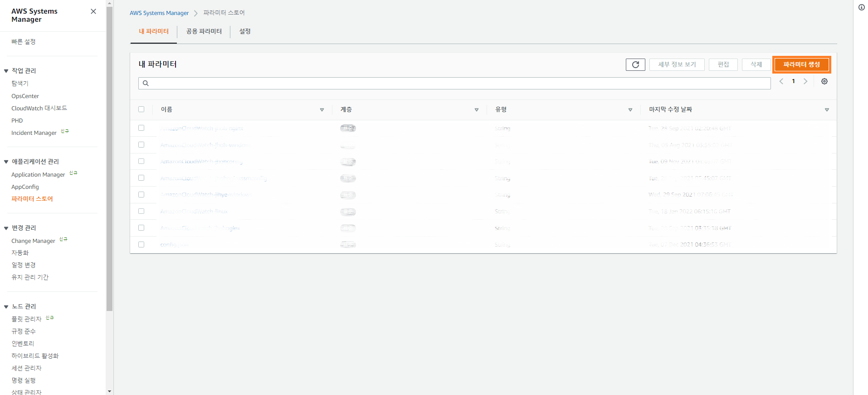Image resolution: width=868 pixels, height=395 pixels.
Task: Switch to 내 파라미터 tab
Action: click(x=154, y=31)
